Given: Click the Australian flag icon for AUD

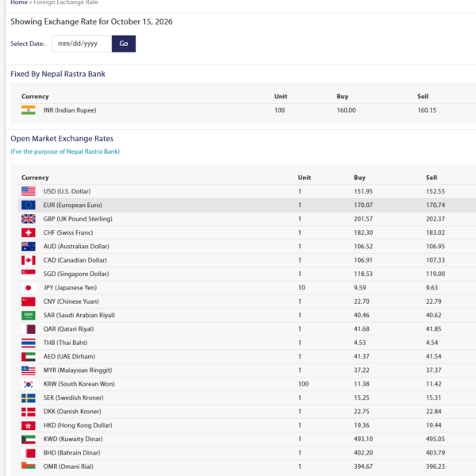Looking at the screenshot, I should click(x=29, y=246).
